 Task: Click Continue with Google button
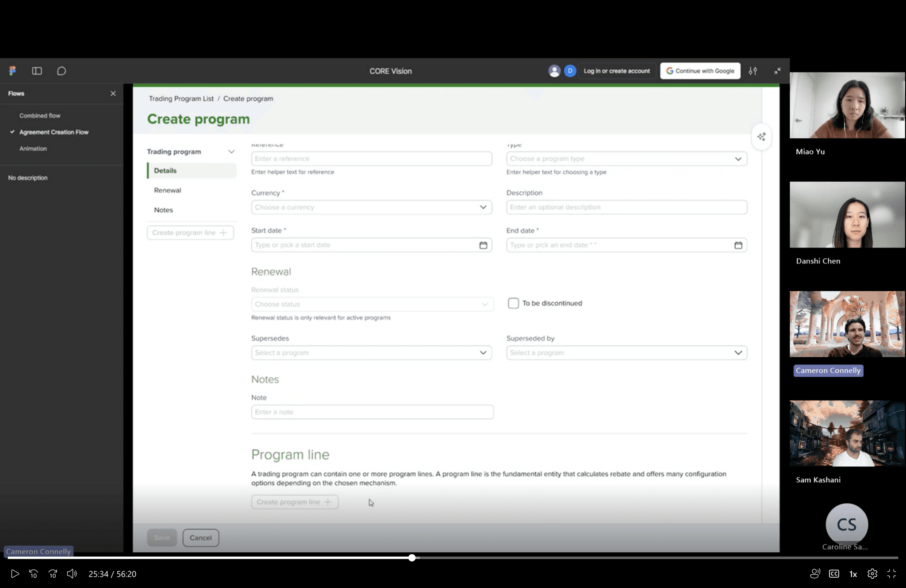pyautogui.click(x=700, y=71)
